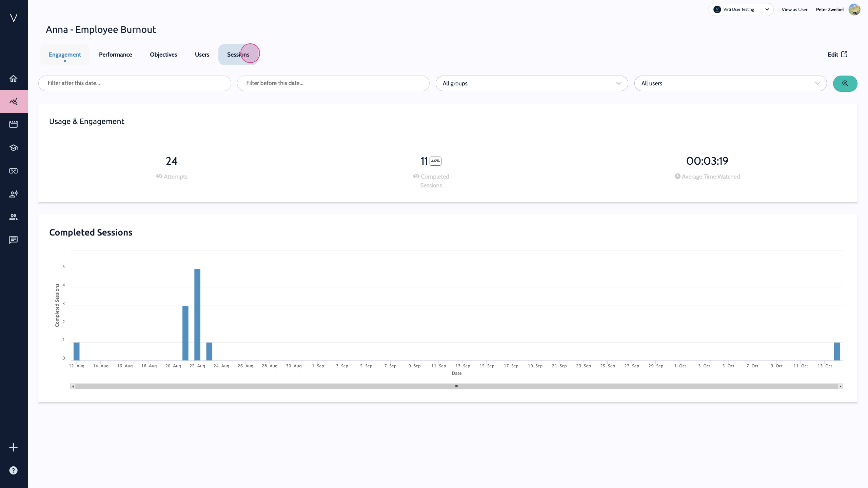Focus the Filter after this date field

tap(135, 83)
